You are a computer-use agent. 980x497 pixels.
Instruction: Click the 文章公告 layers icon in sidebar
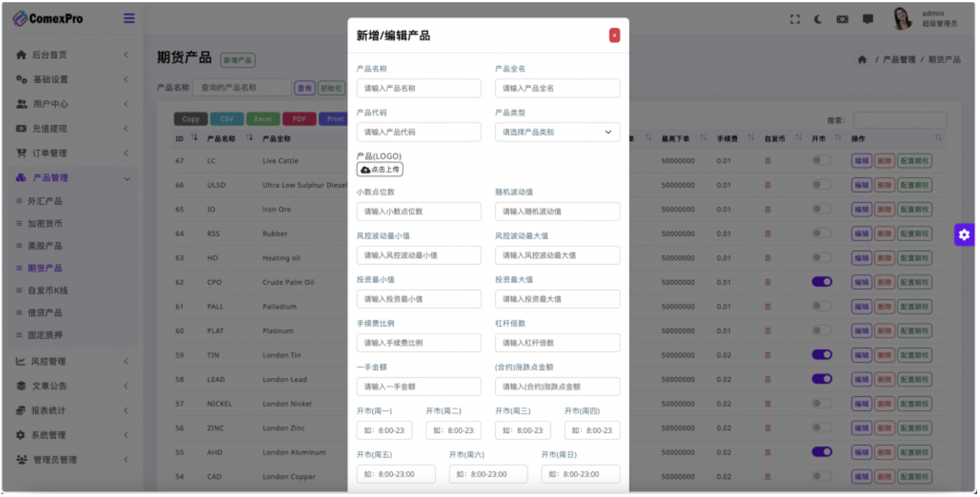(21, 385)
